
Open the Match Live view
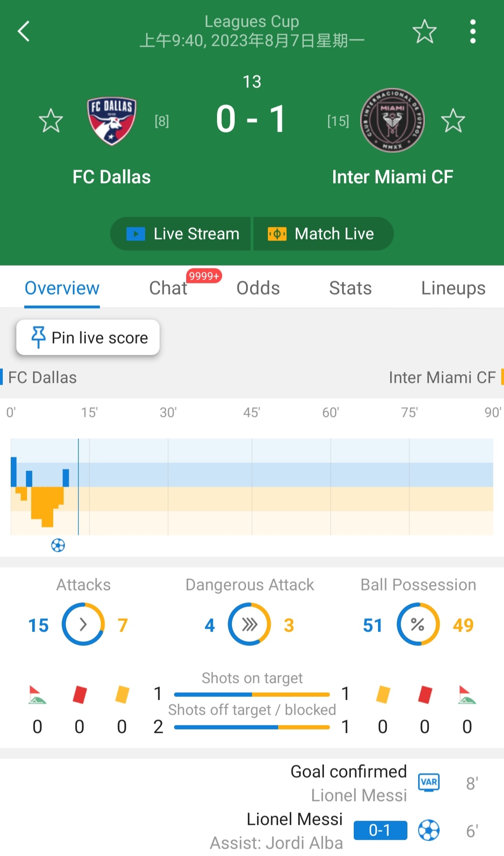coord(322,233)
